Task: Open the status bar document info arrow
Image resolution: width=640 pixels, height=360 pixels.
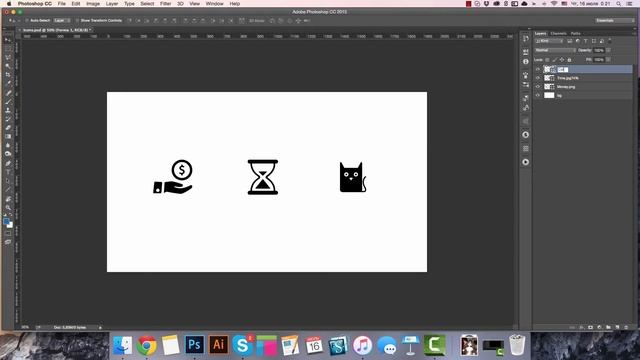Action: (100, 327)
